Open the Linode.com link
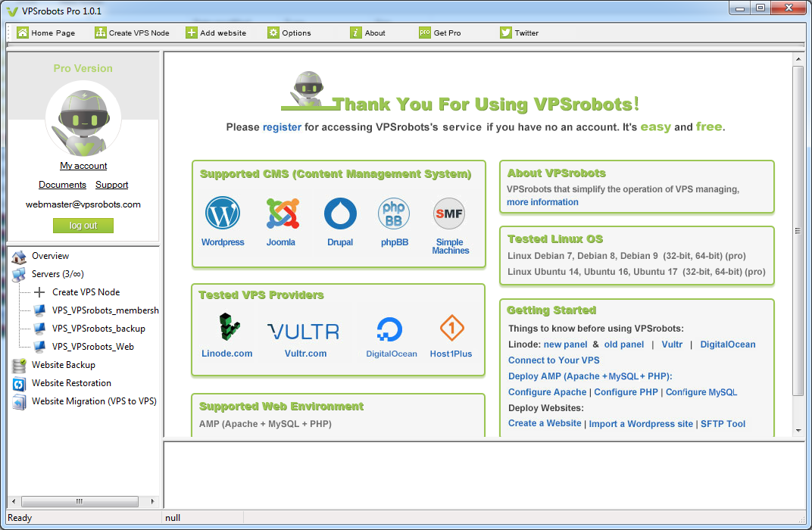The width and height of the screenshot is (812, 530). [226, 354]
